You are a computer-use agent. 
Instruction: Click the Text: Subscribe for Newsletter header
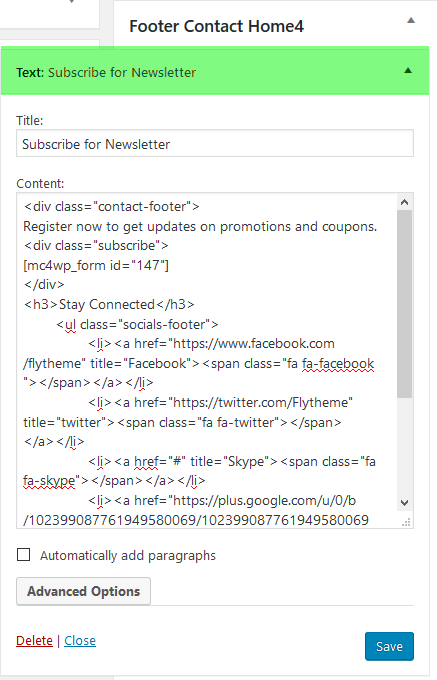coord(215,72)
